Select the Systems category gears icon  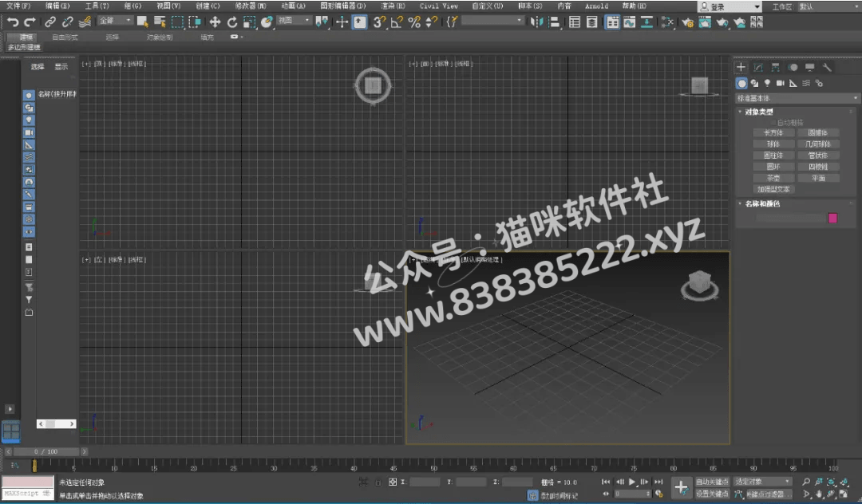(819, 83)
